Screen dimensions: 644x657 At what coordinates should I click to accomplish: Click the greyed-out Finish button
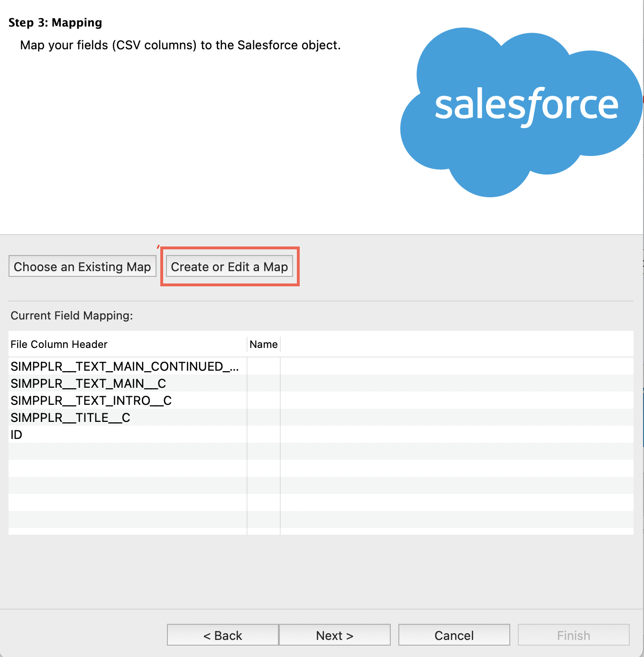574,635
